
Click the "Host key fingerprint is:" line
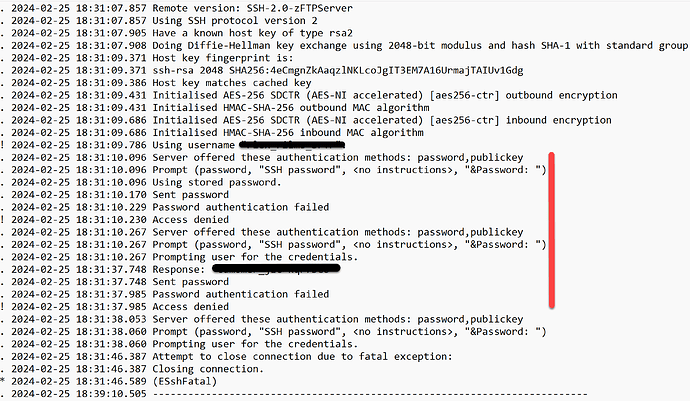coord(147,58)
